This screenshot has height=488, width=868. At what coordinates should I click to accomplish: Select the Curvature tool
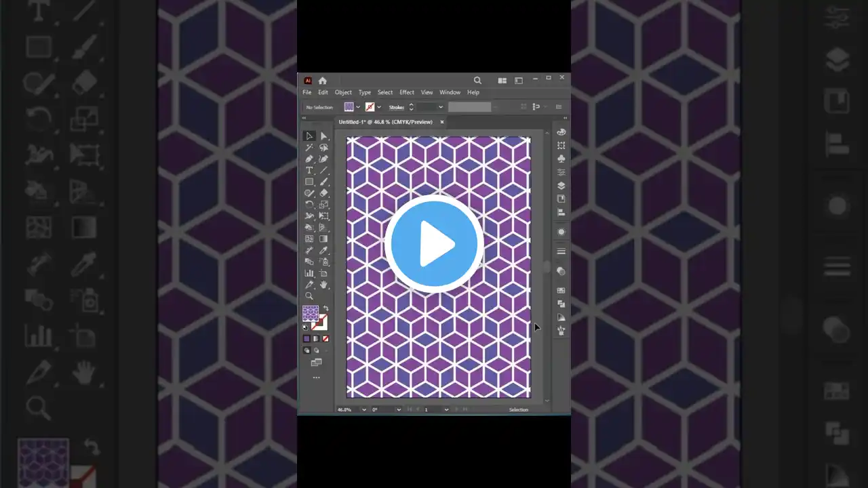click(x=324, y=159)
